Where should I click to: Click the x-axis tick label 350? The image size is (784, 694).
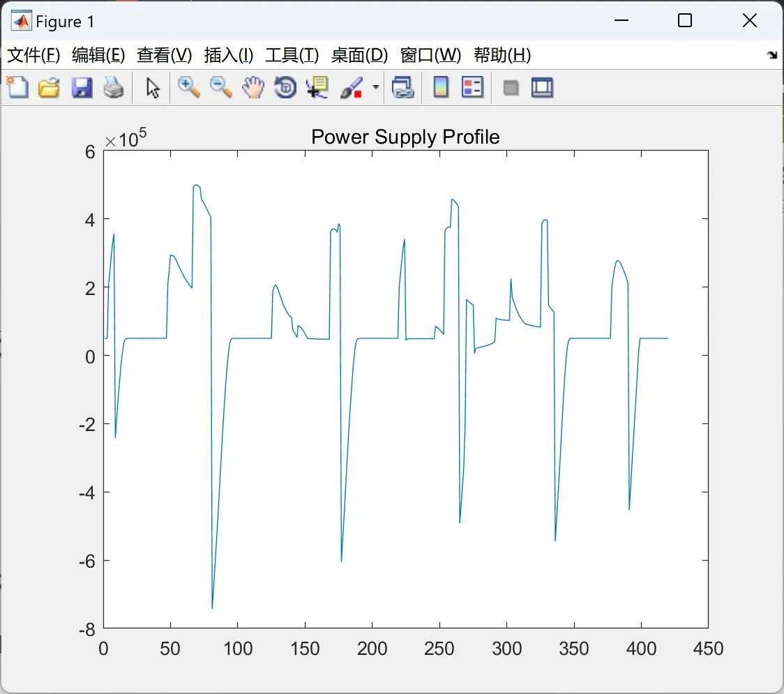(x=574, y=649)
